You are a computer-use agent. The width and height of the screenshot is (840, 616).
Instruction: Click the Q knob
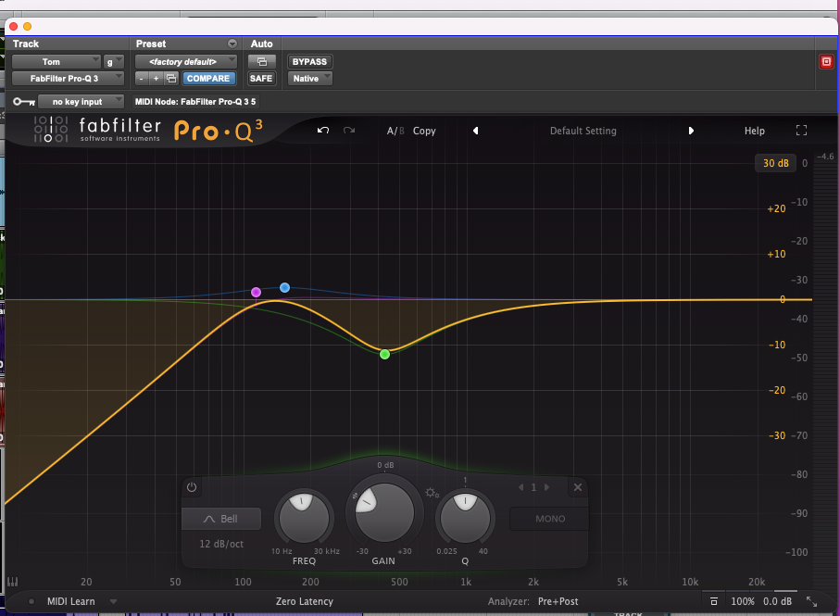[465, 518]
